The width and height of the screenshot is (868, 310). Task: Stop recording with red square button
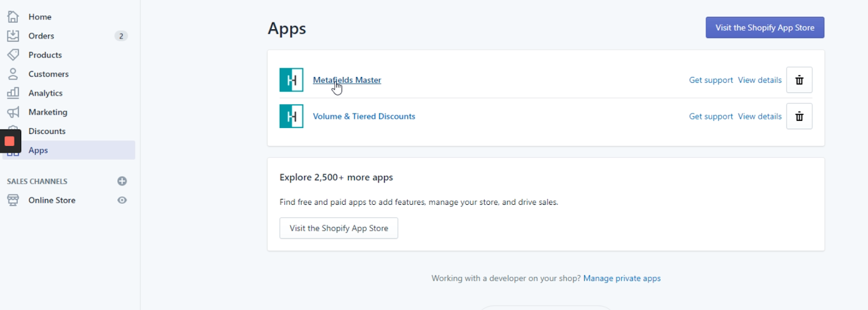point(10,141)
